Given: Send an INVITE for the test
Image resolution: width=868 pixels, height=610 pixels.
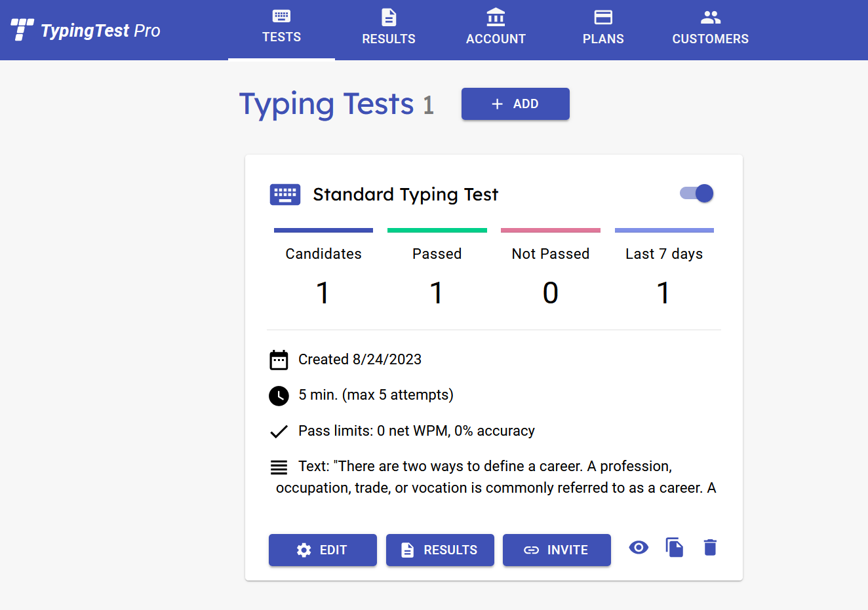Looking at the screenshot, I should click(557, 550).
